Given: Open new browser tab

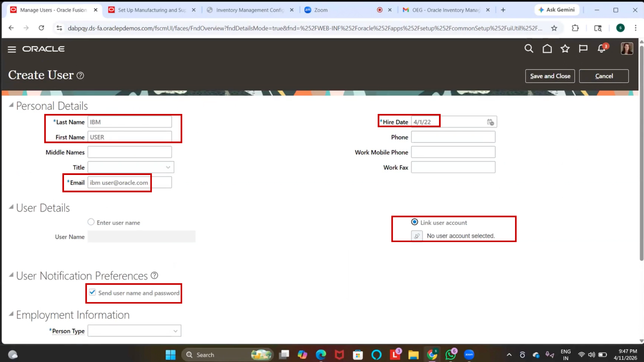Looking at the screenshot, I should tap(503, 10).
